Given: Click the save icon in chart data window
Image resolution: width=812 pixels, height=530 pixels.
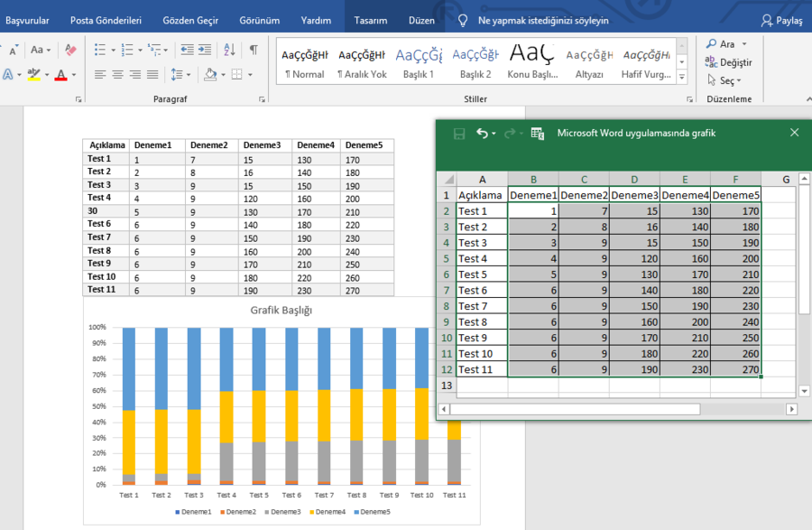Looking at the screenshot, I should (x=459, y=134).
